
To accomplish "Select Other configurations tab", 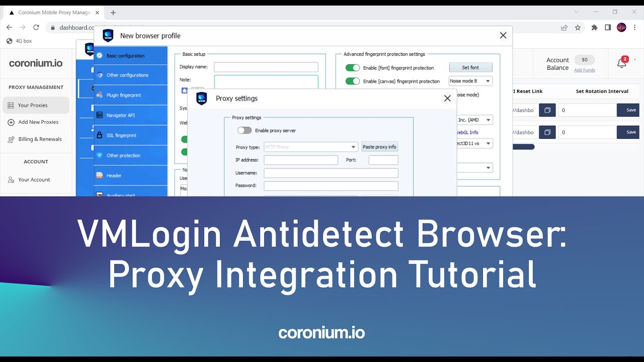I will (130, 75).
